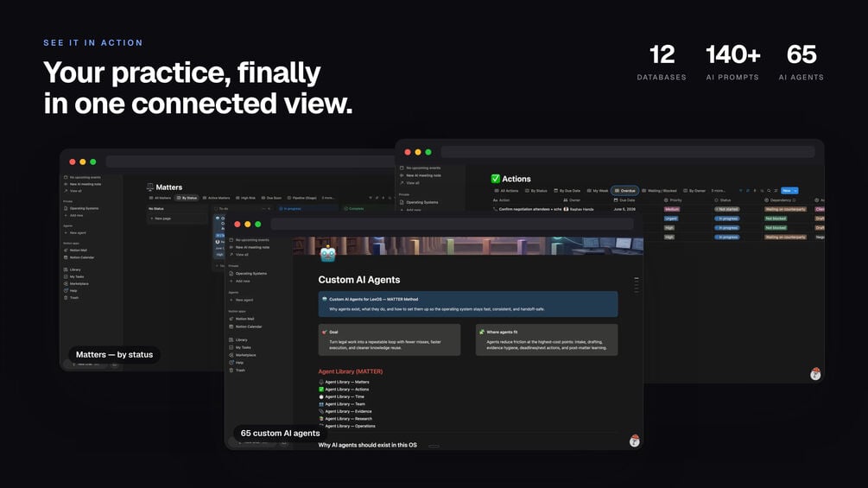Click the green checkmark icon beside Actions title
Viewport: 868px width, 488px height.
496,179
